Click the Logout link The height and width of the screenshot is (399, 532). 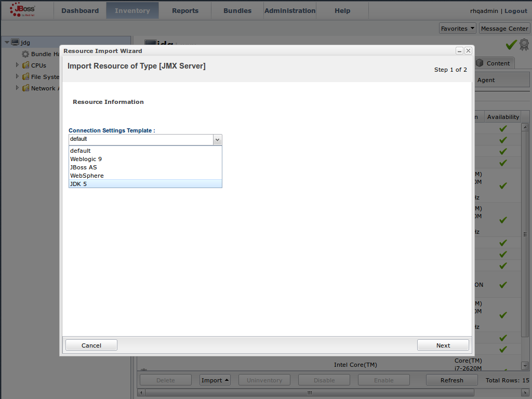tap(515, 11)
